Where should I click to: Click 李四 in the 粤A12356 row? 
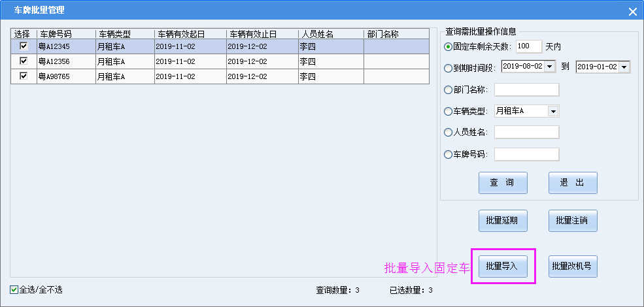click(331, 61)
